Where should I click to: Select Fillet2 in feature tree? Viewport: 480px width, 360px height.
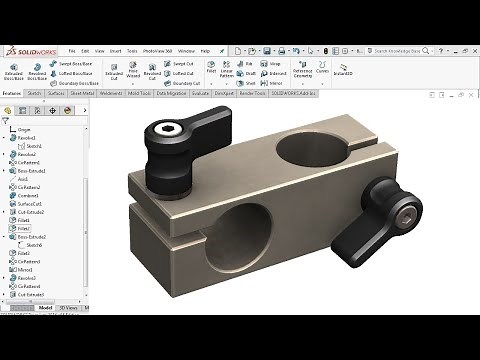coord(20,228)
